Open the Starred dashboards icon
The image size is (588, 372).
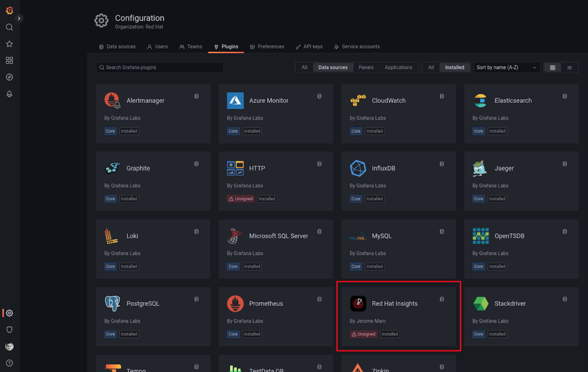pyautogui.click(x=9, y=44)
